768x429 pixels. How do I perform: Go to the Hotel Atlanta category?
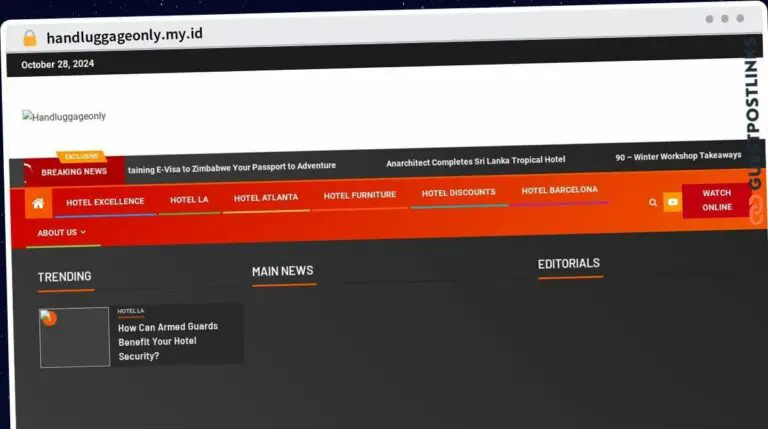(x=266, y=198)
